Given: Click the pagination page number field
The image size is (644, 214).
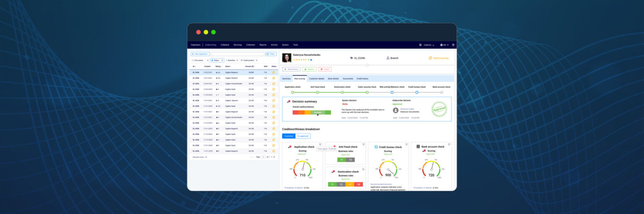Looking at the screenshot, I should (263, 157).
